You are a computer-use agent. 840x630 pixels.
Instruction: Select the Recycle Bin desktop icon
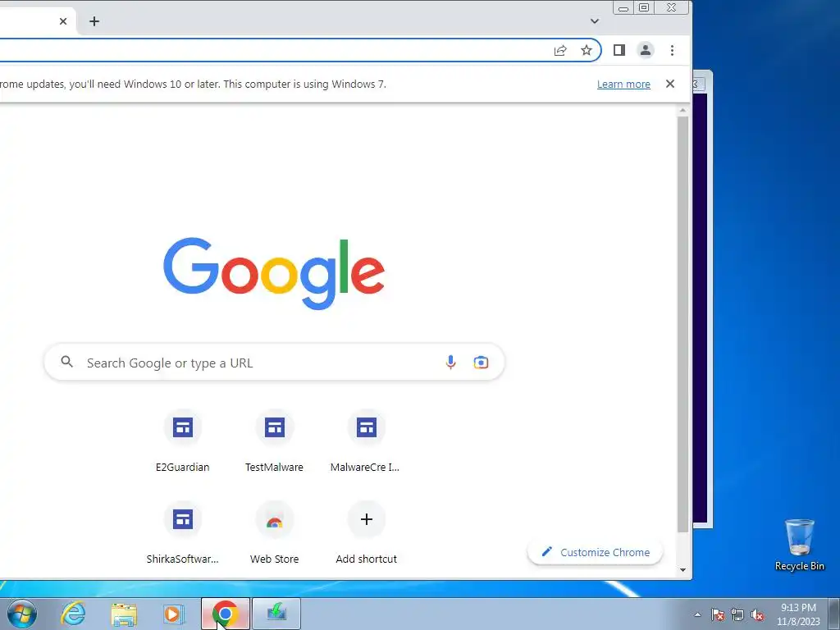[800, 545]
